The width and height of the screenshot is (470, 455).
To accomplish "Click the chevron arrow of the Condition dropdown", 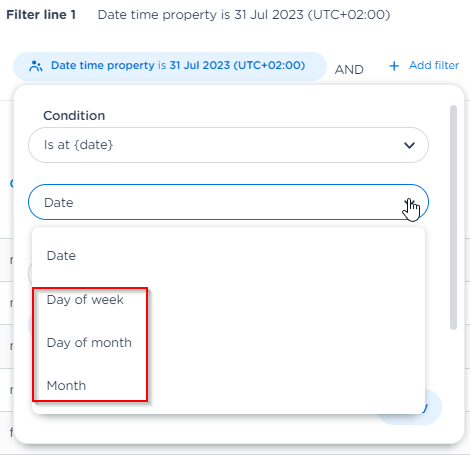I will coord(409,145).
